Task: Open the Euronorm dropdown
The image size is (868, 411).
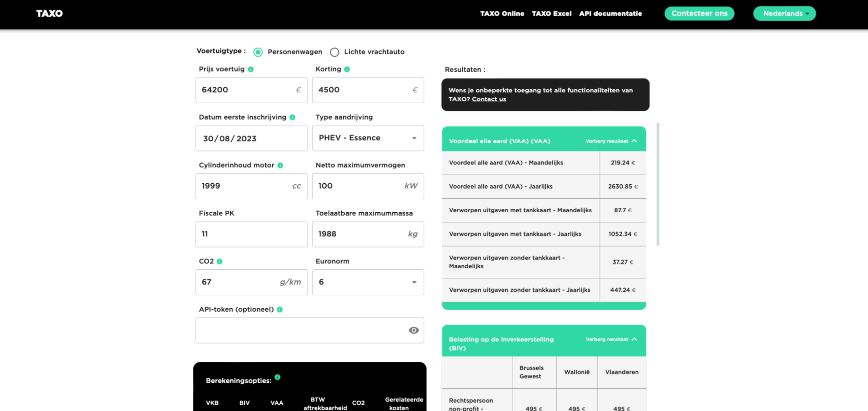Action: pyautogui.click(x=368, y=282)
